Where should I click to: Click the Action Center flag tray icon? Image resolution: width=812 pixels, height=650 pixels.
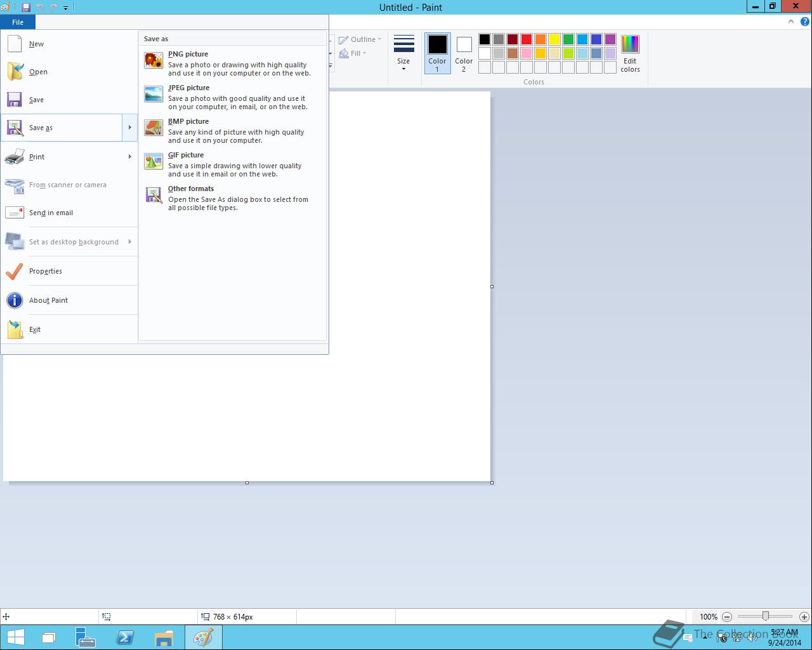point(722,638)
